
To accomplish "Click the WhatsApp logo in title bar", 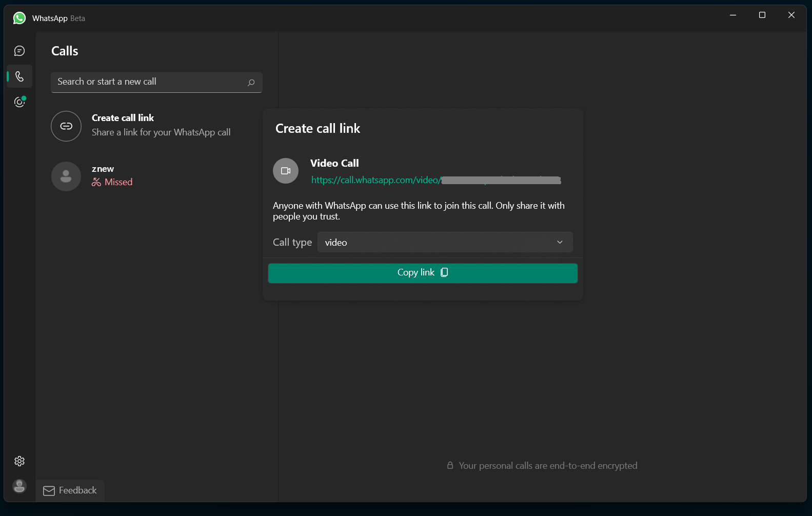I will [x=19, y=18].
